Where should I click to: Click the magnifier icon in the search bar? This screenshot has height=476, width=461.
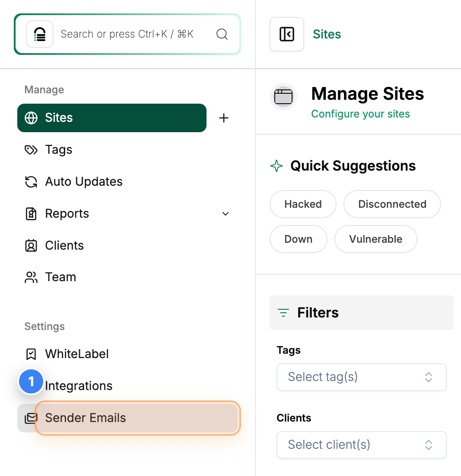point(222,34)
